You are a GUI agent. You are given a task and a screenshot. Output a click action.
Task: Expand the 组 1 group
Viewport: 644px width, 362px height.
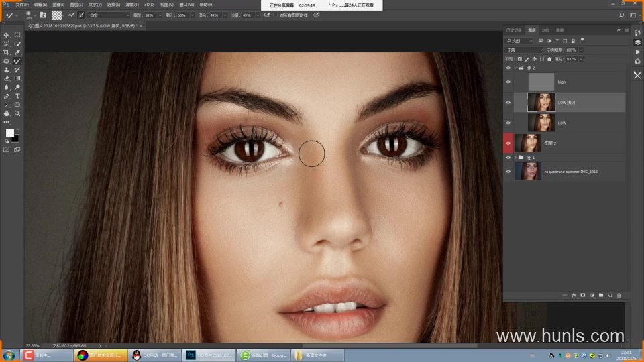[x=515, y=158]
